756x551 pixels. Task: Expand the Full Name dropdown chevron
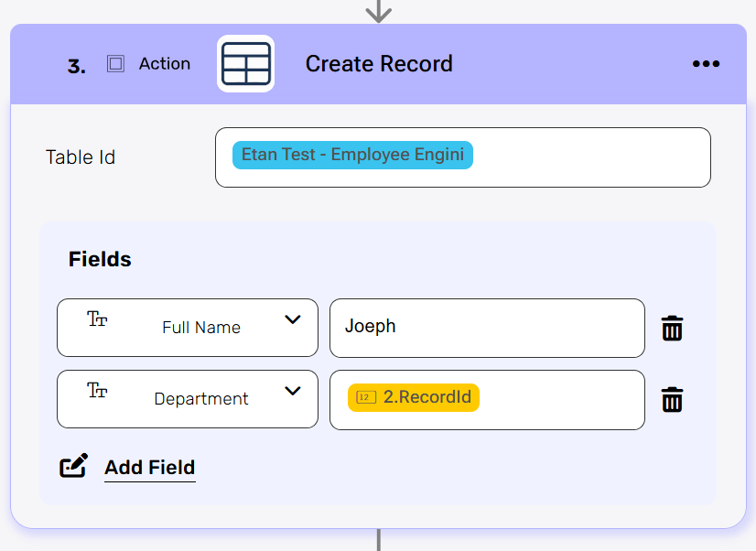click(292, 319)
